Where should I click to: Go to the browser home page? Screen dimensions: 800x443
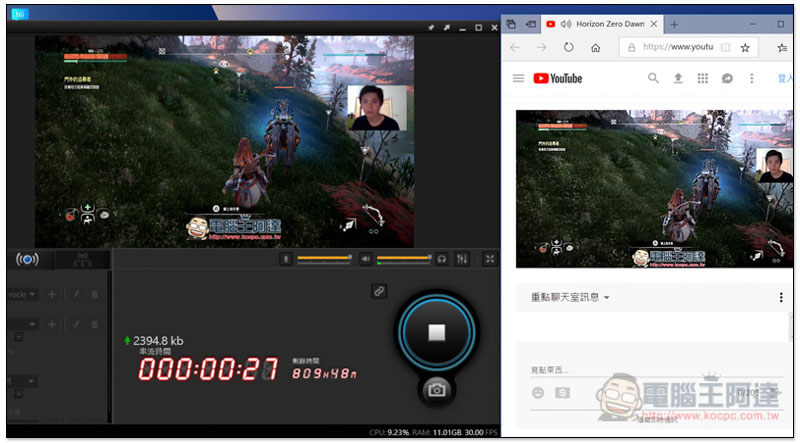click(x=595, y=47)
